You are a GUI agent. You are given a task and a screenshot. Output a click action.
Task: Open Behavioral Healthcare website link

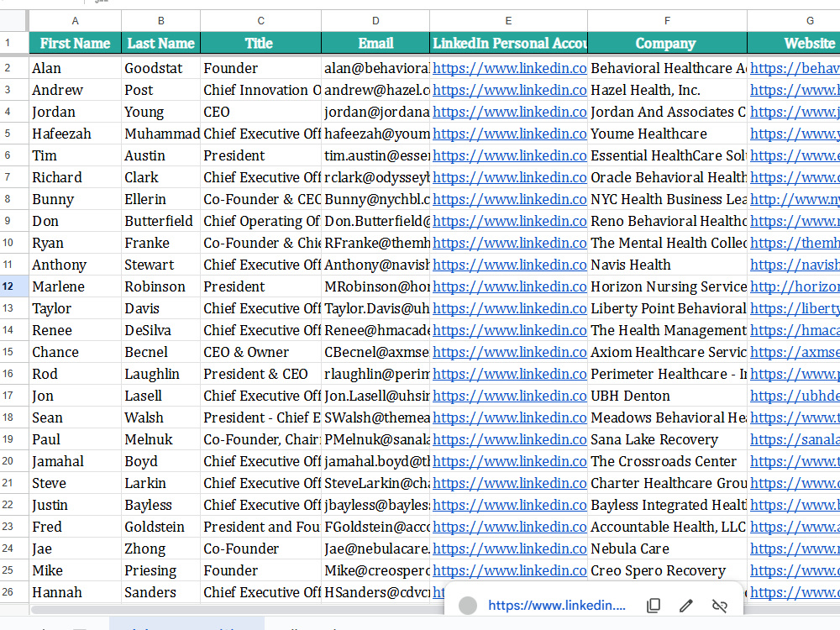coord(795,68)
